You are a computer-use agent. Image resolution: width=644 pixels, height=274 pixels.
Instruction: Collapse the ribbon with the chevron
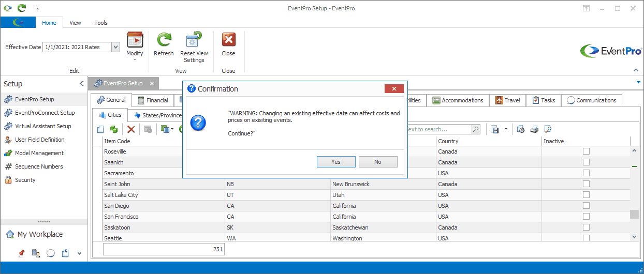[x=636, y=70]
